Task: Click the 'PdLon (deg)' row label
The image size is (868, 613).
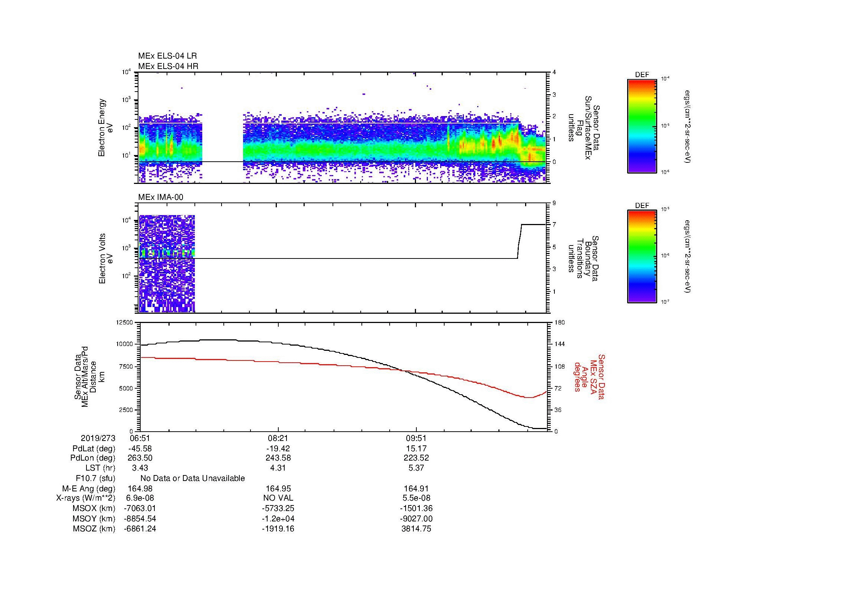Action: click(93, 458)
